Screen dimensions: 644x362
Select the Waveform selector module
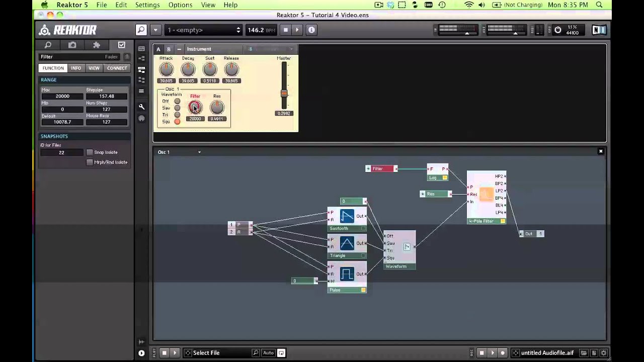[399, 250]
